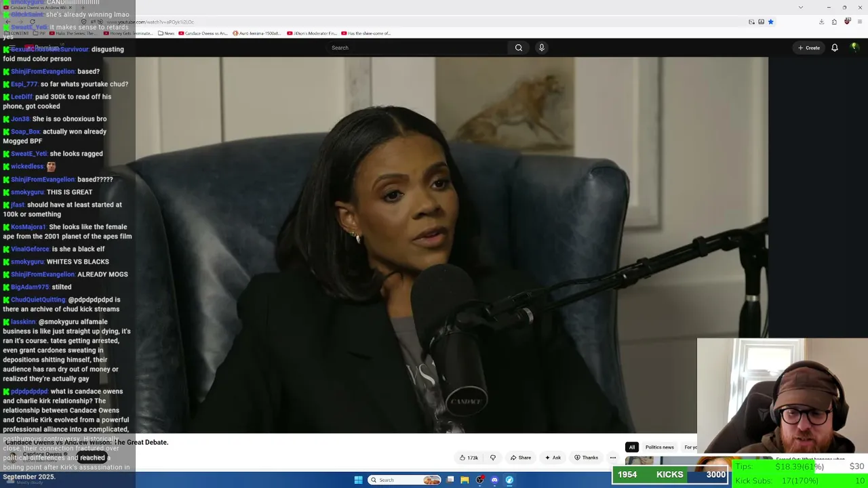Open the YouTube account avatar menu
Image resolution: width=868 pixels, height=488 pixels.
tap(854, 47)
